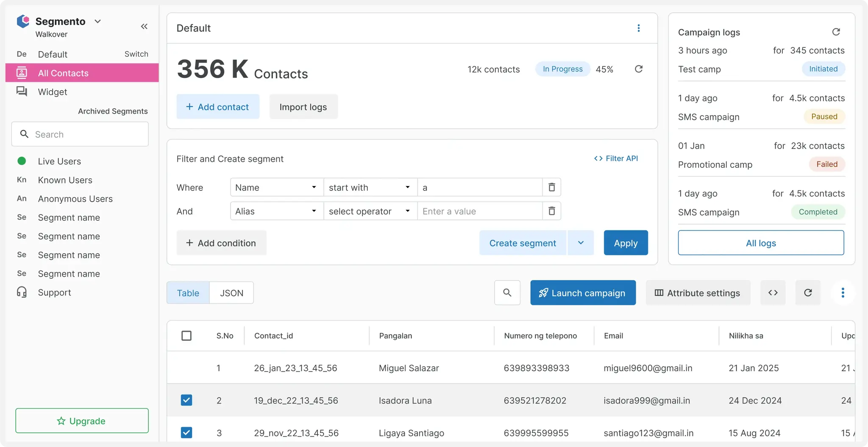Screen dimensions: 868x447
Task: Click the search icon above the table
Action: [x=507, y=293]
